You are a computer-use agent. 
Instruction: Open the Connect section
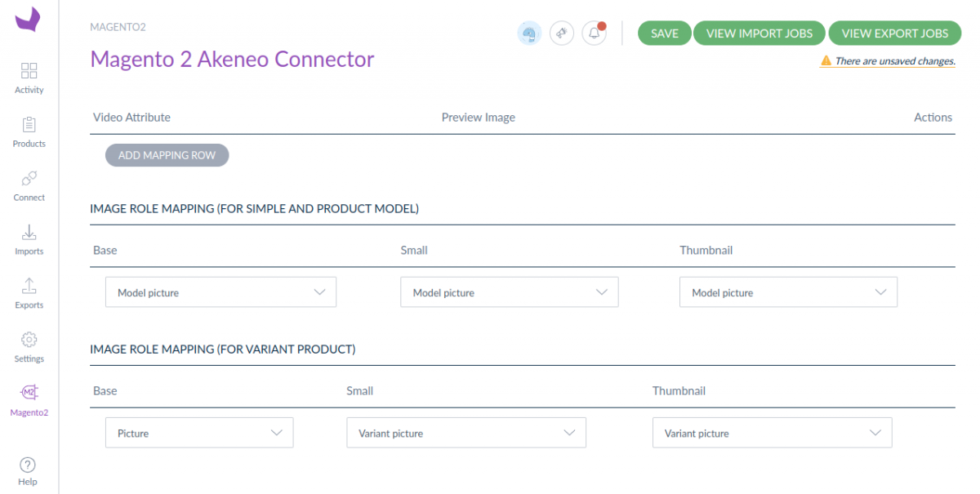tap(29, 185)
